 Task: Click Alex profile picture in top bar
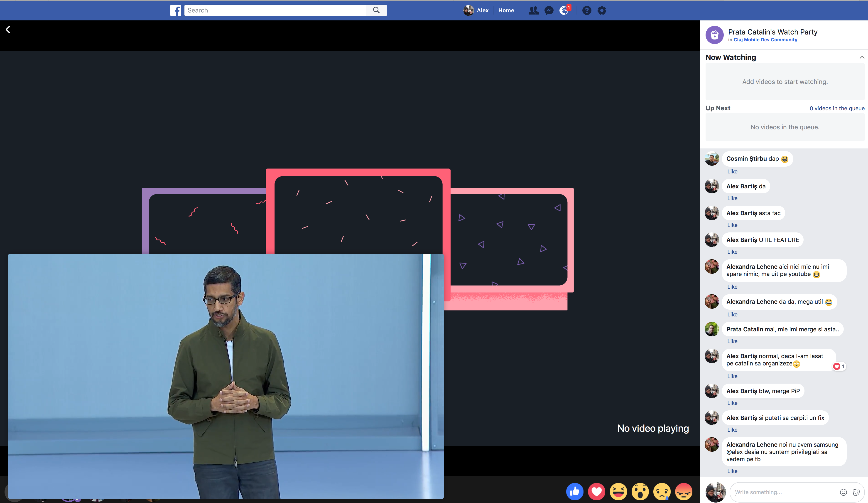click(468, 10)
